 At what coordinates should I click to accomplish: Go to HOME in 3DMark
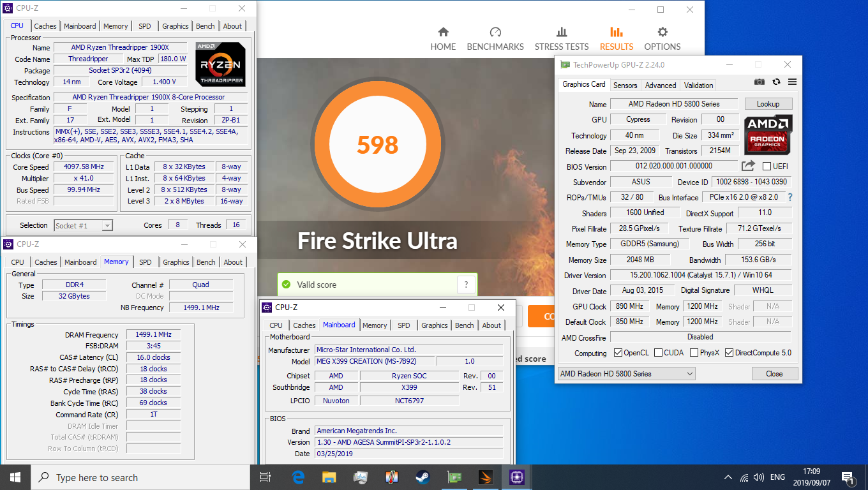pos(443,39)
